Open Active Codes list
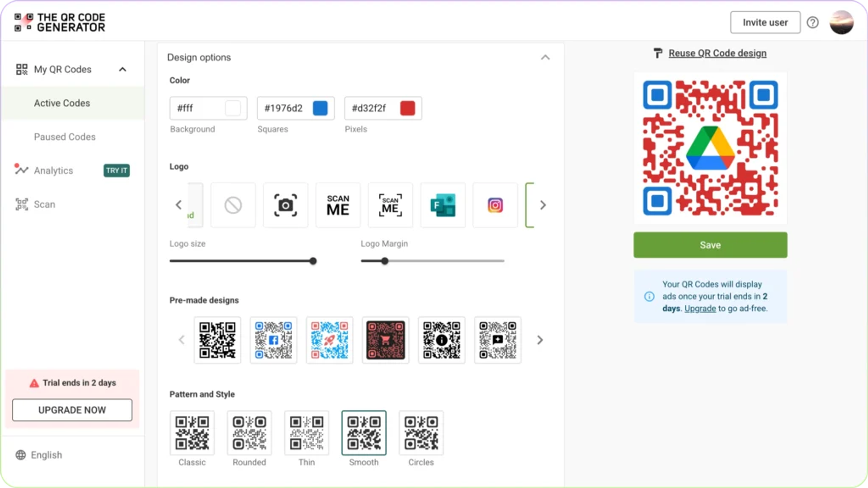Image resolution: width=868 pixels, height=488 pixels. pos(72,103)
